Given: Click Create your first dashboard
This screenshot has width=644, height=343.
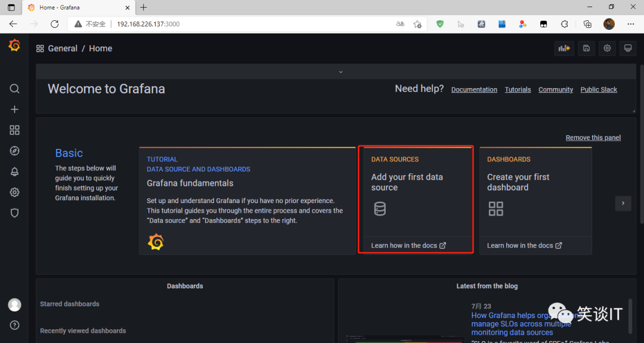Looking at the screenshot, I should click(x=518, y=182).
